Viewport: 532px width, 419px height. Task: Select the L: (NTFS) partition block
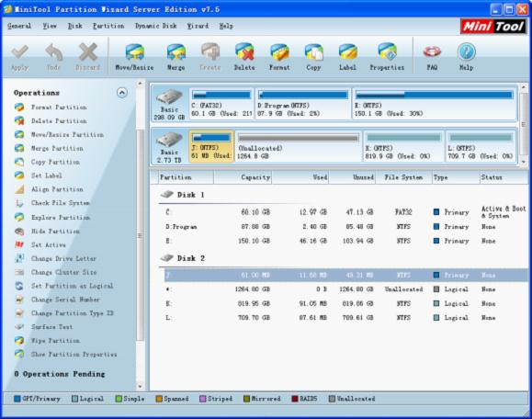[x=481, y=146]
